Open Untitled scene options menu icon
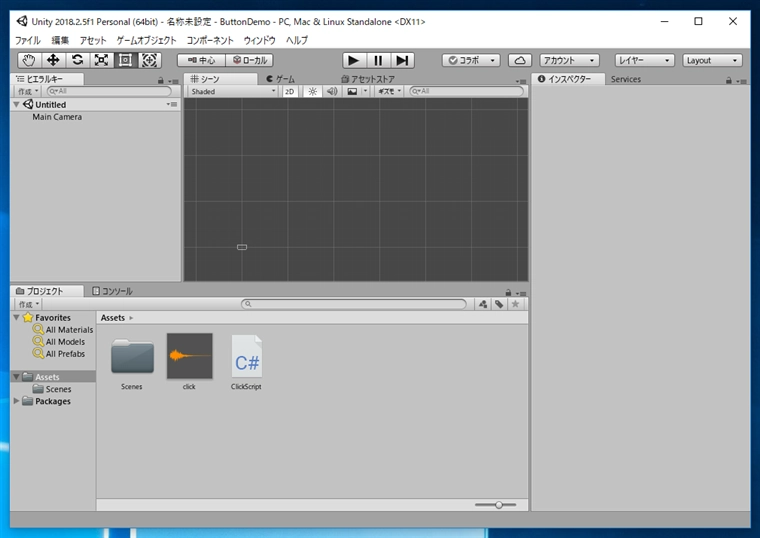 point(172,104)
